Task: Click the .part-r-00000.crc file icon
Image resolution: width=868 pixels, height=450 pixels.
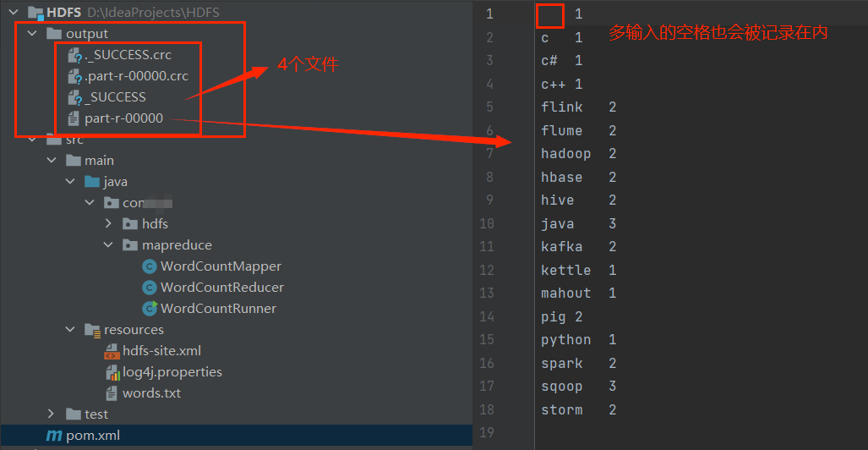Action: click(74, 76)
